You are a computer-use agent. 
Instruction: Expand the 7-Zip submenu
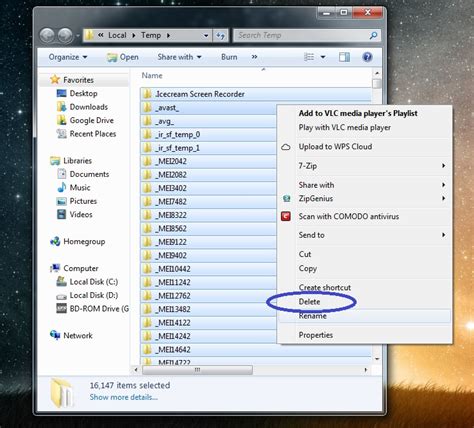point(443,166)
